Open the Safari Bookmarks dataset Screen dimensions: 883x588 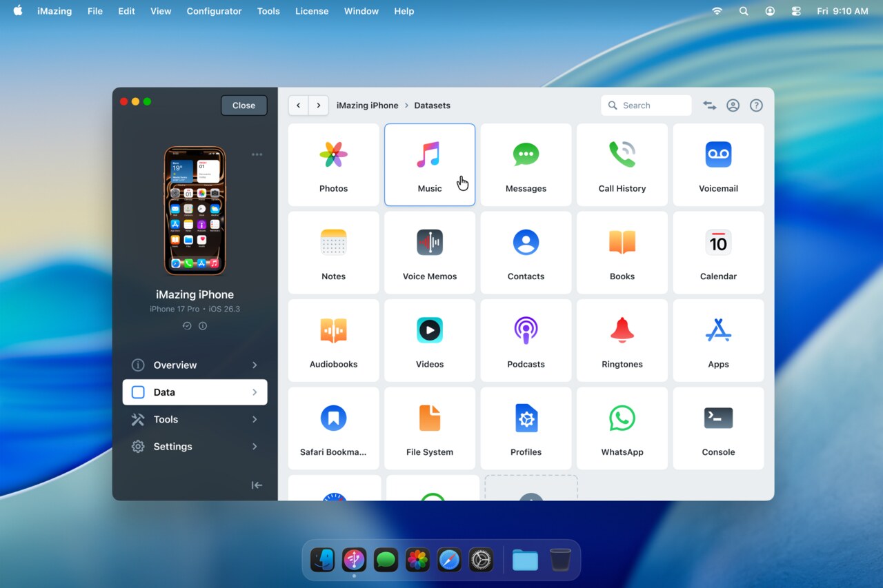pyautogui.click(x=333, y=428)
